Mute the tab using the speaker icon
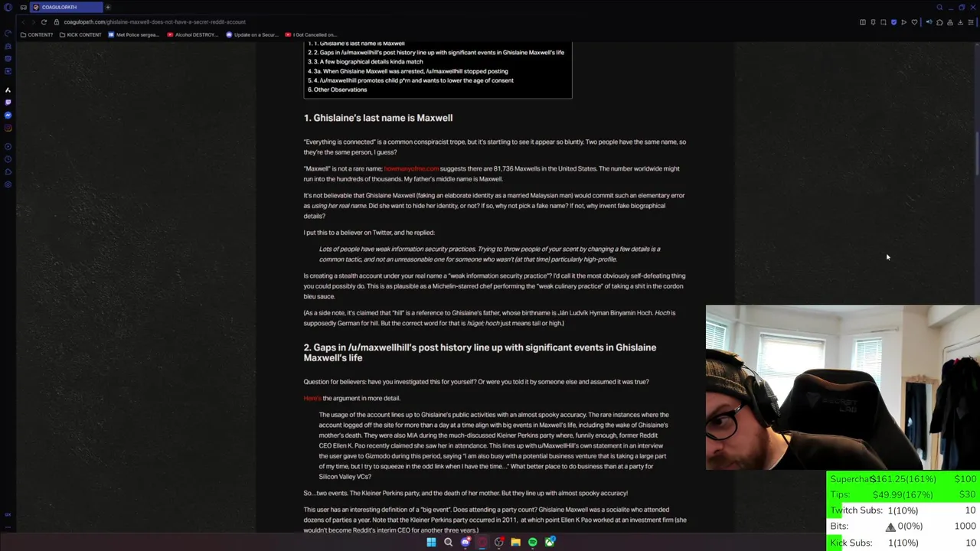This screenshot has height=551, width=980. click(x=929, y=22)
